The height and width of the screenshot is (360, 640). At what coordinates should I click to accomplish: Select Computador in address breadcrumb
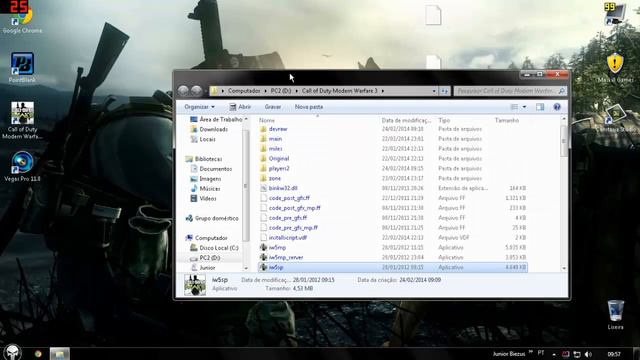click(244, 91)
